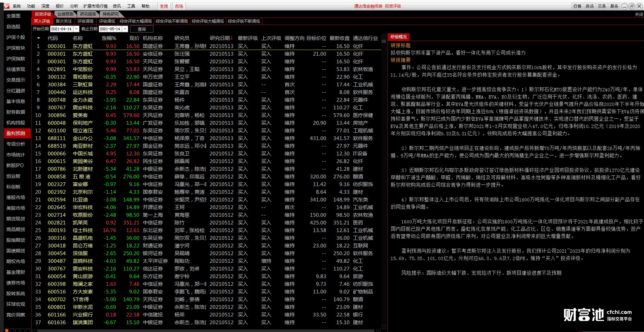Click the 截止日期 date field 2021-05-14
The height and width of the screenshot is (332, 644).
[110, 29]
